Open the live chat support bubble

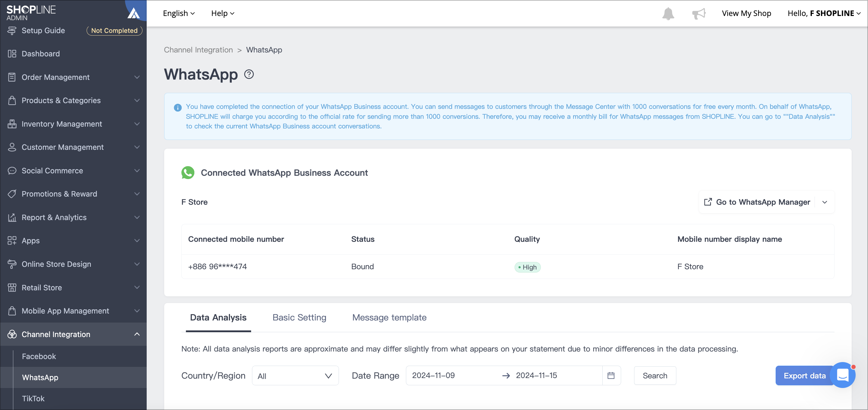tap(842, 375)
